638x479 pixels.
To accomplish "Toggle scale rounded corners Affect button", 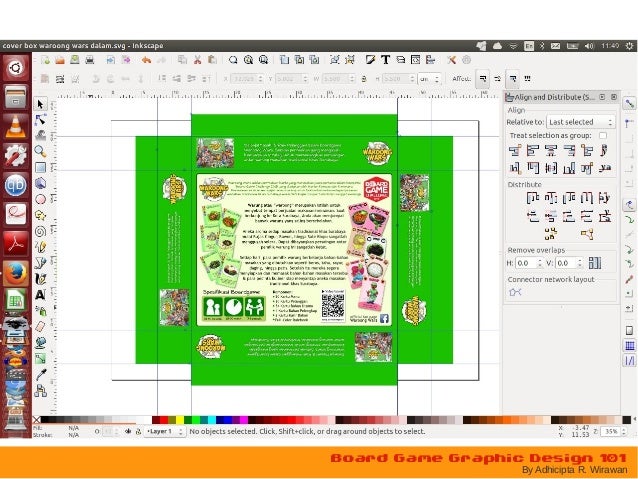I will pyautogui.click(x=498, y=79).
